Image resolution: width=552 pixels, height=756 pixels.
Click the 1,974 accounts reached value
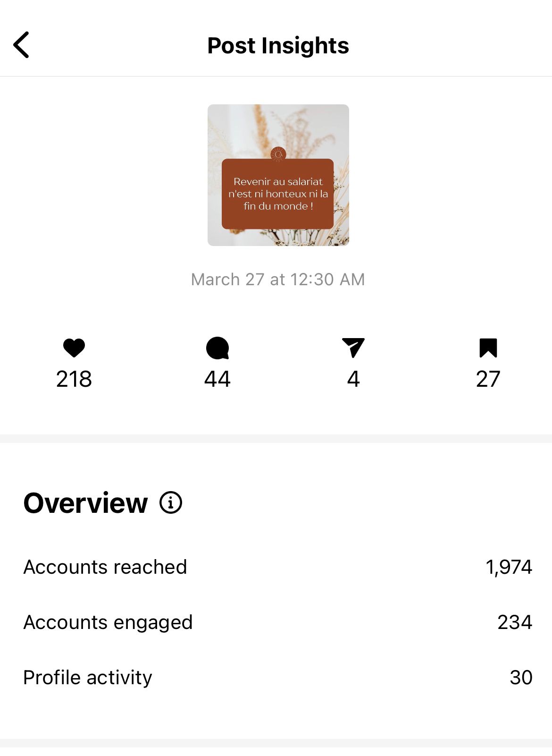pos(509,567)
